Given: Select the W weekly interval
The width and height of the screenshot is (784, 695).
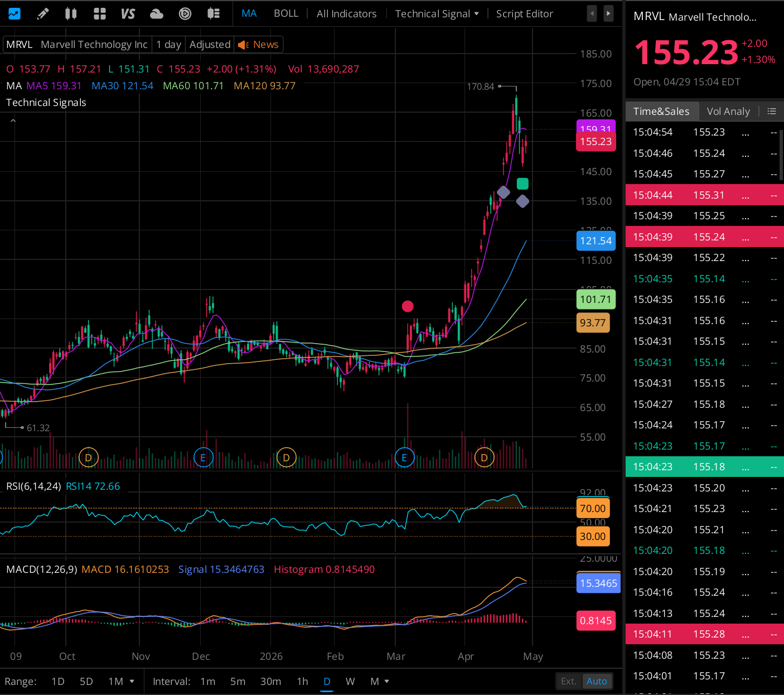Looking at the screenshot, I should pyautogui.click(x=350, y=681).
